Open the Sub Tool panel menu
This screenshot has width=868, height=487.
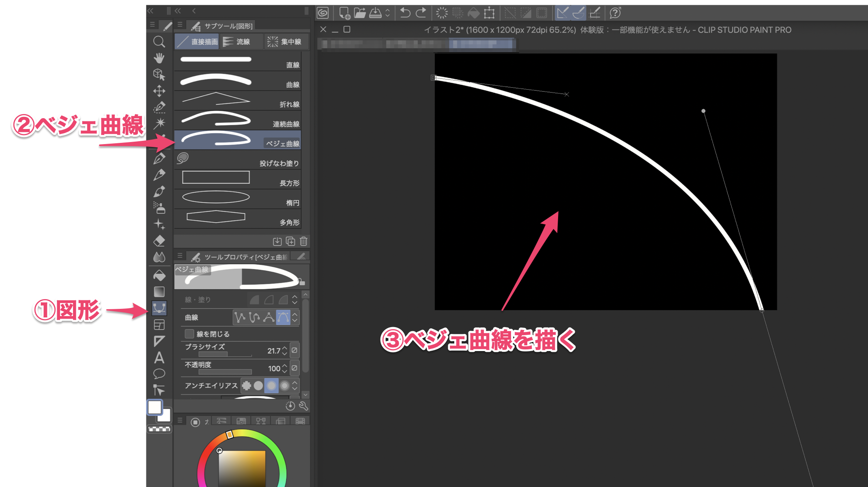[180, 25]
